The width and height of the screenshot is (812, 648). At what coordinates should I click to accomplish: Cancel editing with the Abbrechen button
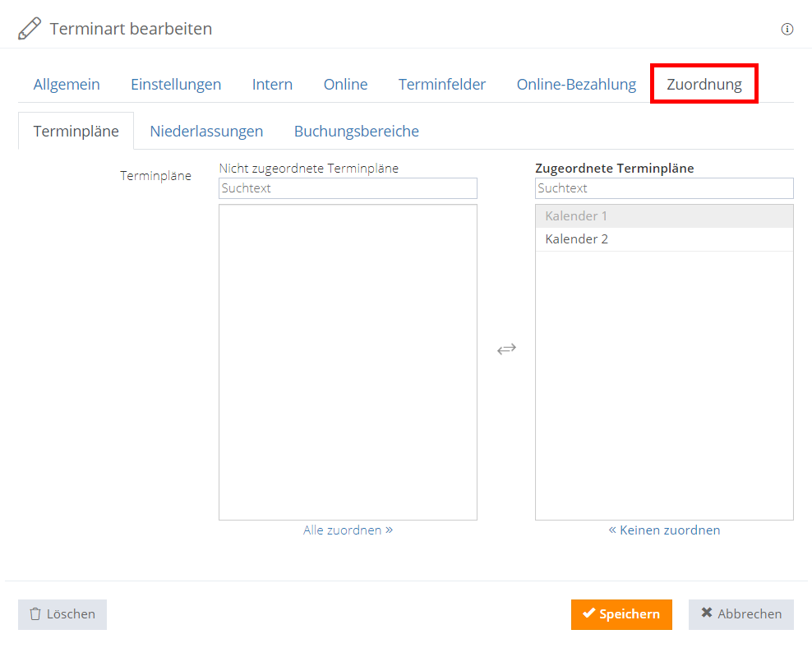741,614
